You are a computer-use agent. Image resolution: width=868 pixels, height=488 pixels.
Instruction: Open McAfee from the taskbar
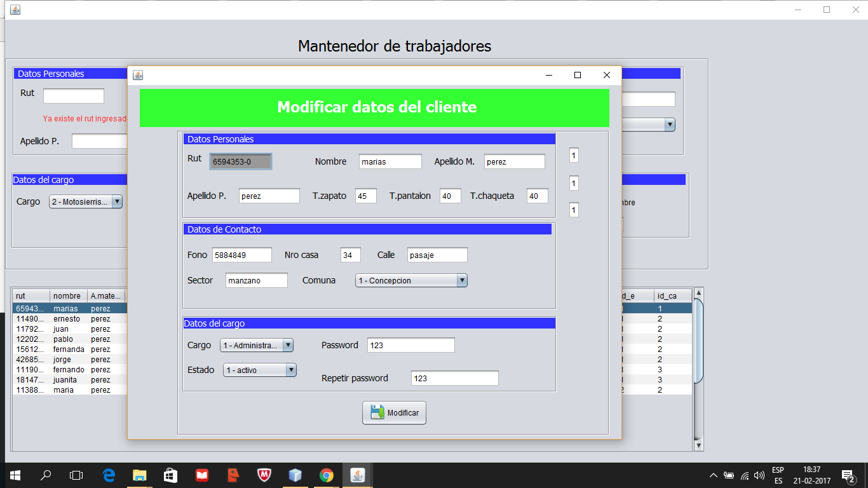pos(264,475)
